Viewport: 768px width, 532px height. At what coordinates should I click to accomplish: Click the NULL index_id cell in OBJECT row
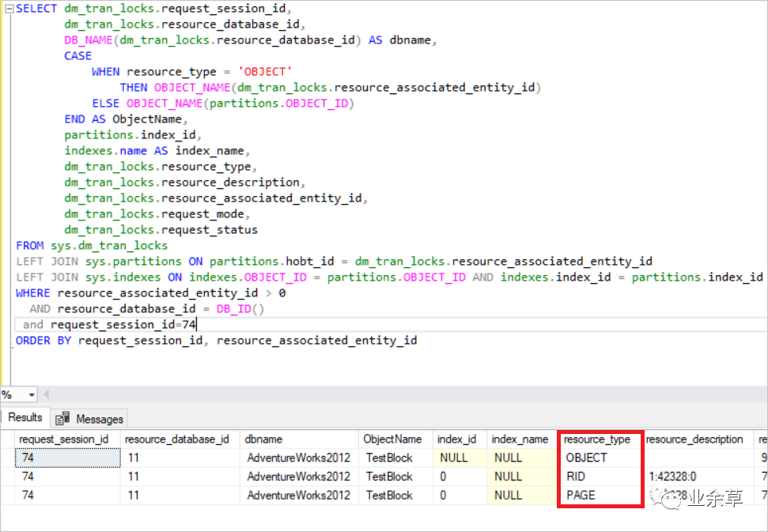[x=460, y=458]
